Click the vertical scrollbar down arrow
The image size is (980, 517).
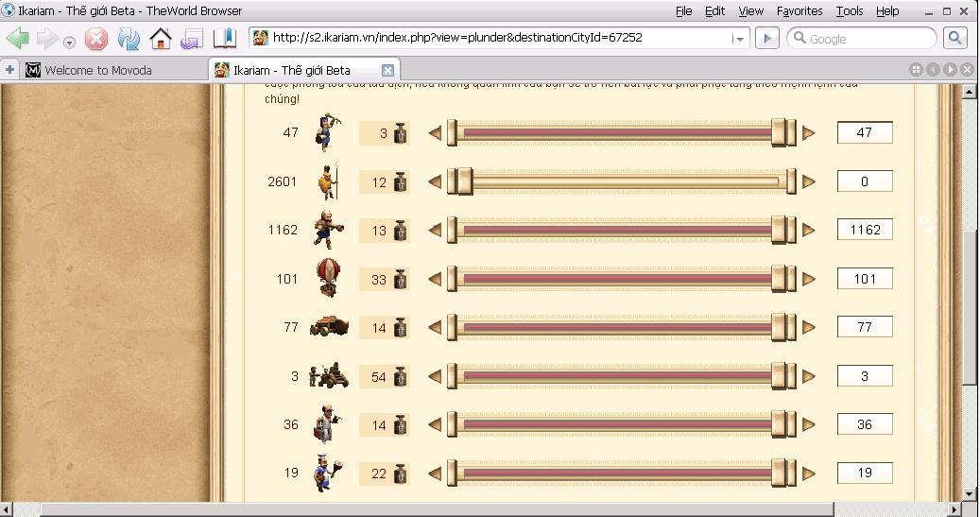click(x=970, y=493)
